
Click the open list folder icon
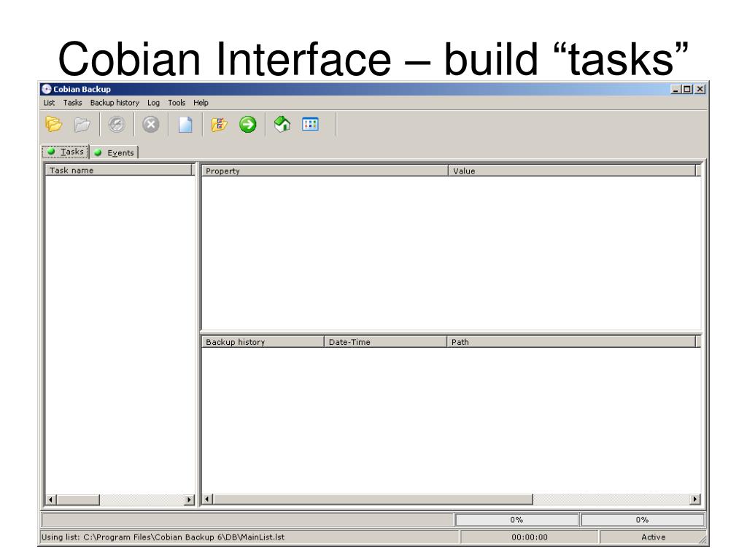53,124
